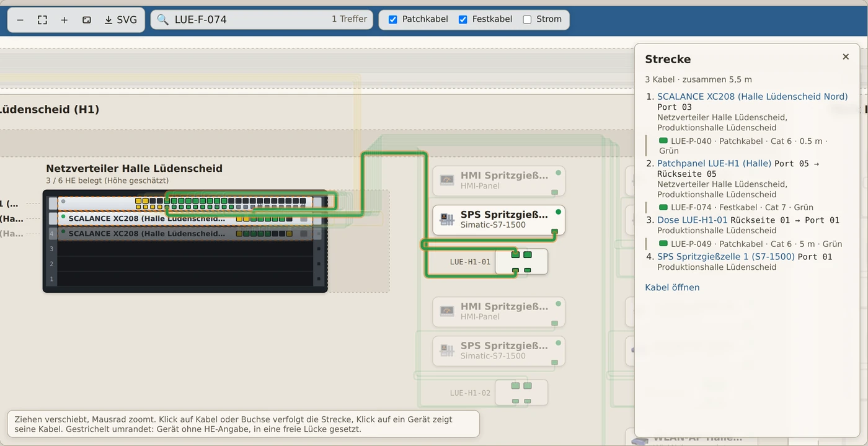
Task: Click the 'Netzverteiler Halle Lüdenscheid' rack title
Action: (x=134, y=169)
